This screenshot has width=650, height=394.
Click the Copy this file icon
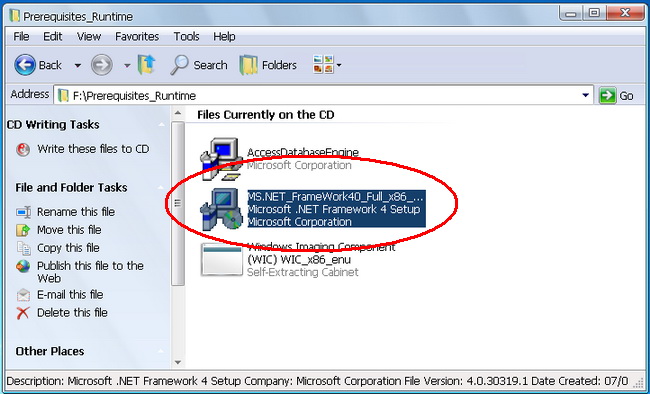pos(24,248)
